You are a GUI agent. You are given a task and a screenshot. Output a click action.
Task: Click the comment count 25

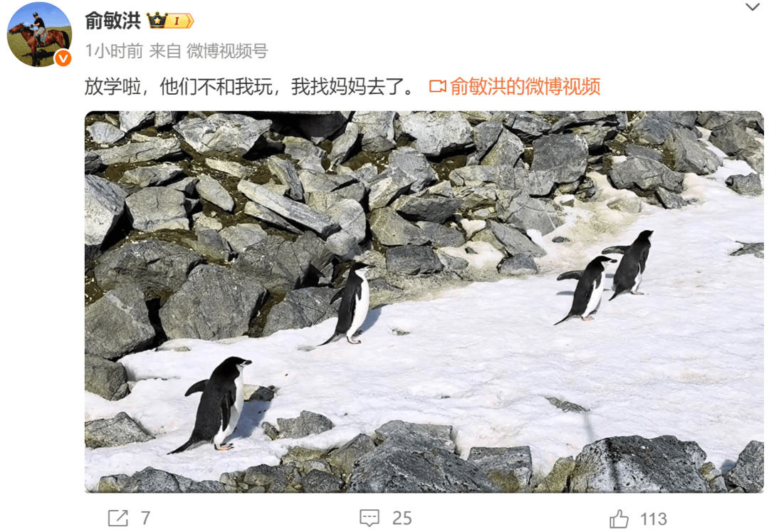[x=402, y=518]
